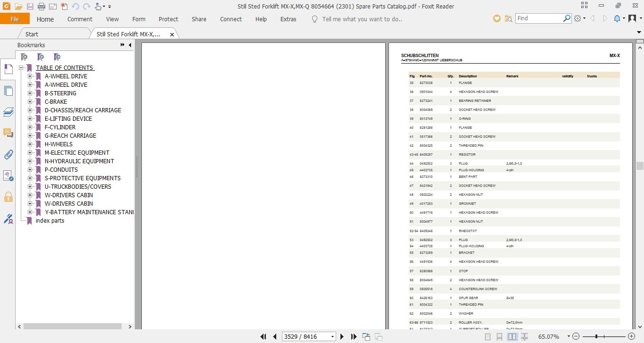Add a new bookmark icon
Image resolution: width=644 pixels, height=343 pixels.
(41, 57)
